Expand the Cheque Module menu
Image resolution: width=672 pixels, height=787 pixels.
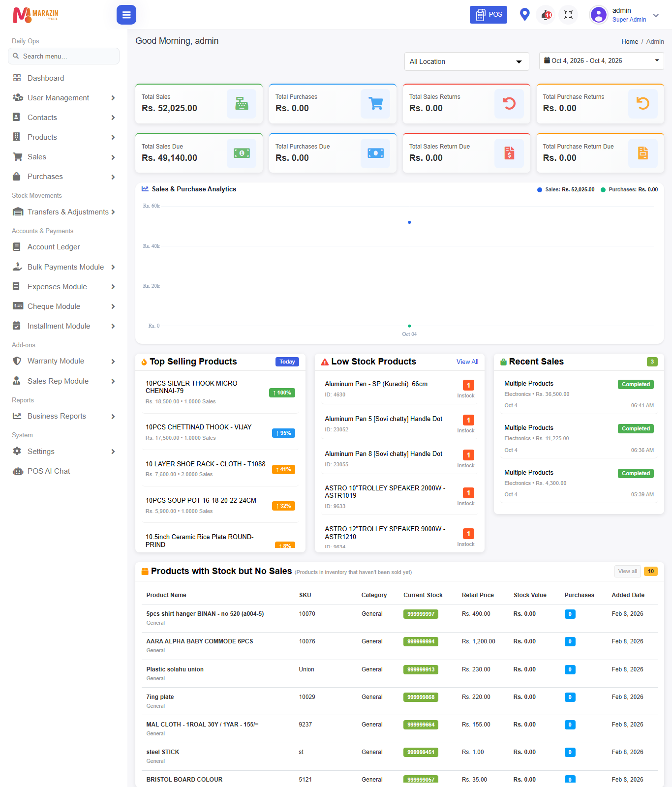pyautogui.click(x=64, y=306)
